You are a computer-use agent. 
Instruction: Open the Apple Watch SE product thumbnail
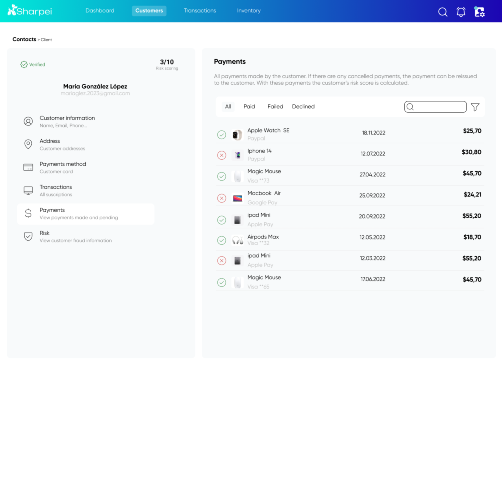[237, 135]
